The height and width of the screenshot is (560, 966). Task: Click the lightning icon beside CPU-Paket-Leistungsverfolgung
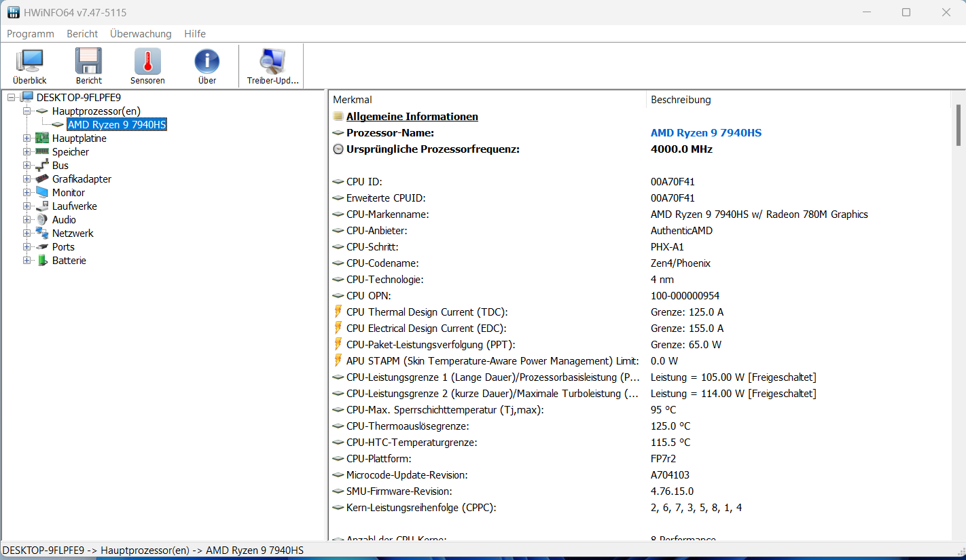coord(338,344)
